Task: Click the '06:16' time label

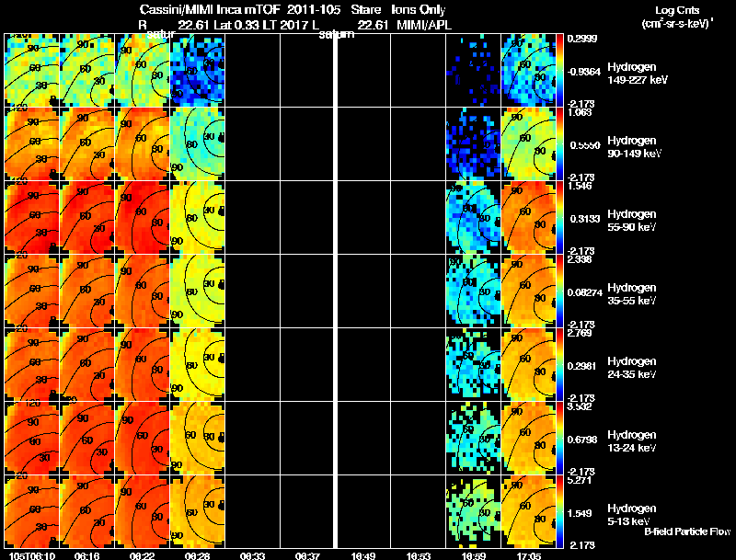Action: coord(86,556)
